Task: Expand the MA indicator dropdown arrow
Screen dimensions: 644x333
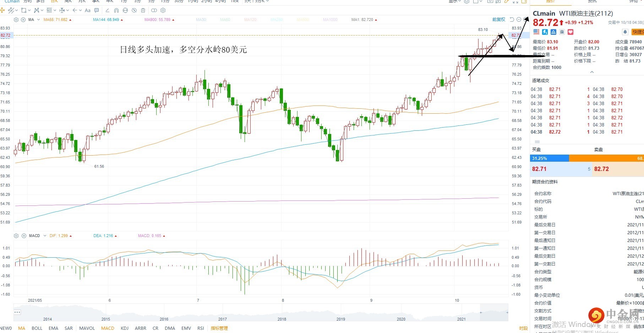Action: 39,20
